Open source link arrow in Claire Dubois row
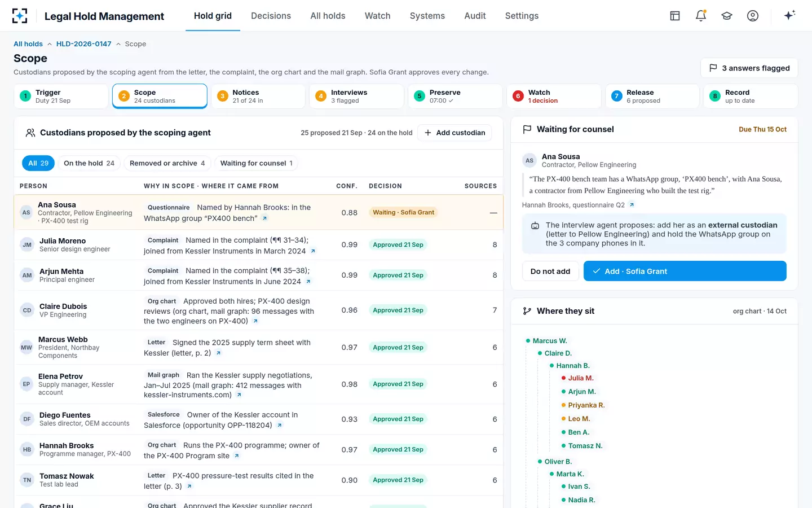Viewport: 812px width, 508px height. [255, 321]
